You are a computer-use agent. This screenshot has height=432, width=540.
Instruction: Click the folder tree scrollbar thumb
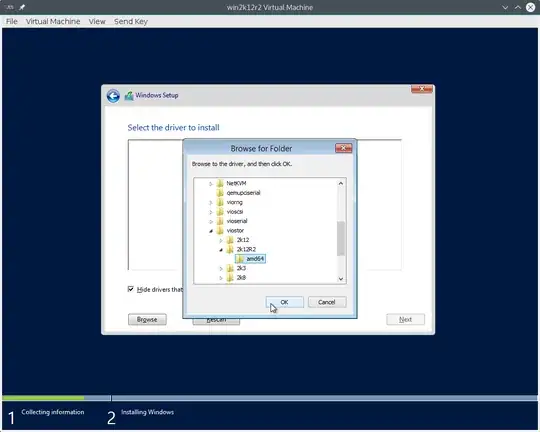point(341,238)
